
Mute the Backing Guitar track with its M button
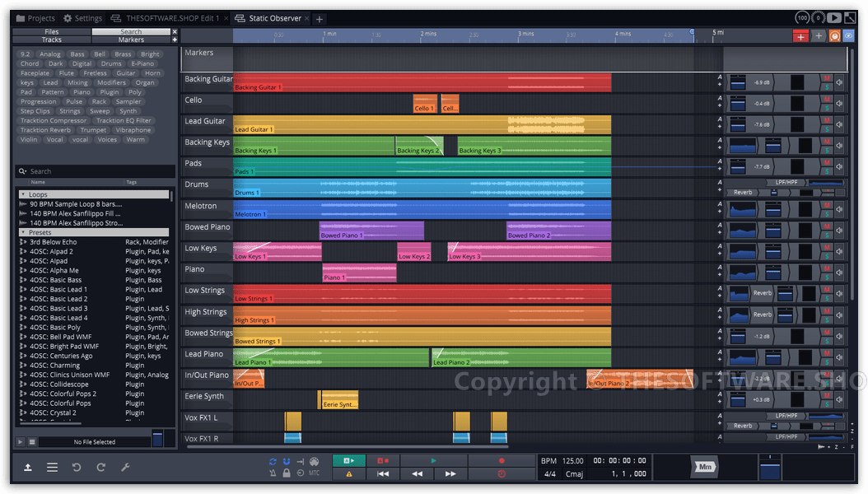pyautogui.click(x=827, y=79)
